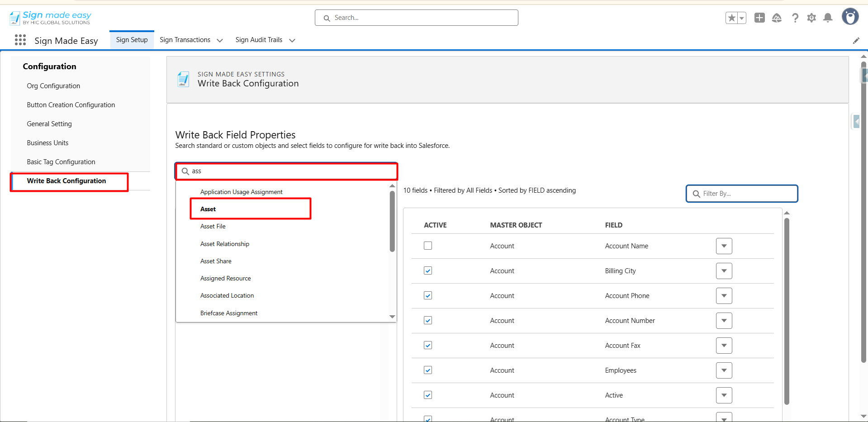Image resolution: width=868 pixels, height=422 pixels.
Task: Expand the Sign Transactions tab chevron
Action: pos(220,40)
